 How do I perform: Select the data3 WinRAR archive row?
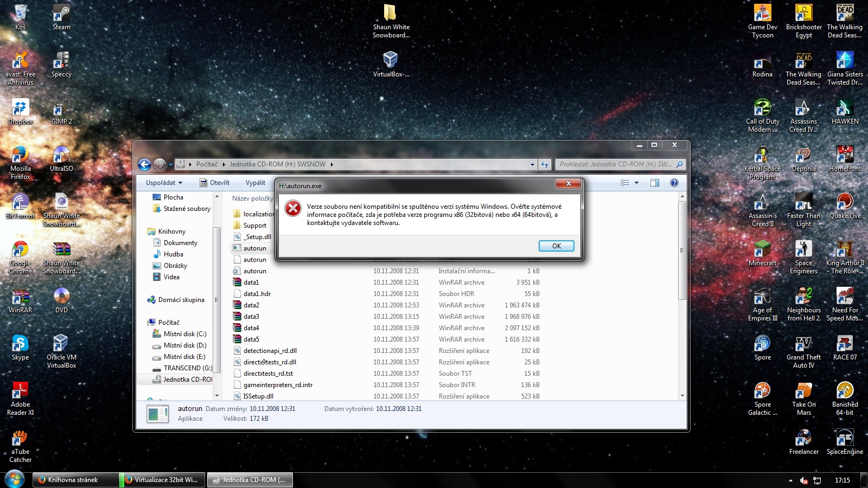(x=386, y=317)
